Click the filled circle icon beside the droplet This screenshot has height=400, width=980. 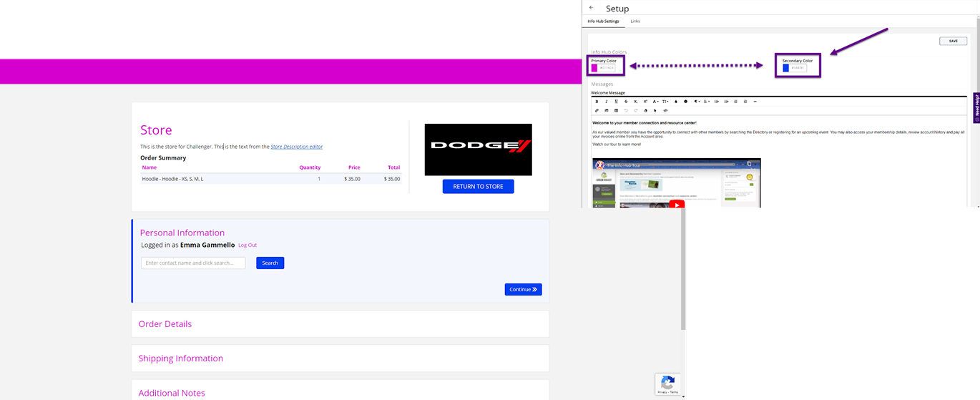685,102
